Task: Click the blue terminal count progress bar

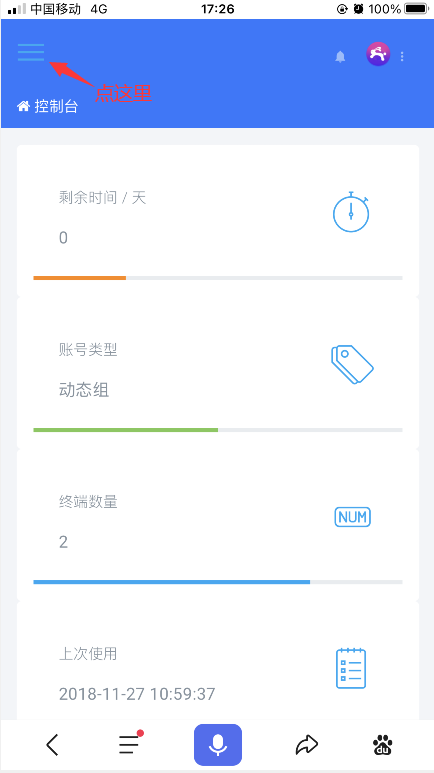Action: [x=172, y=582]
